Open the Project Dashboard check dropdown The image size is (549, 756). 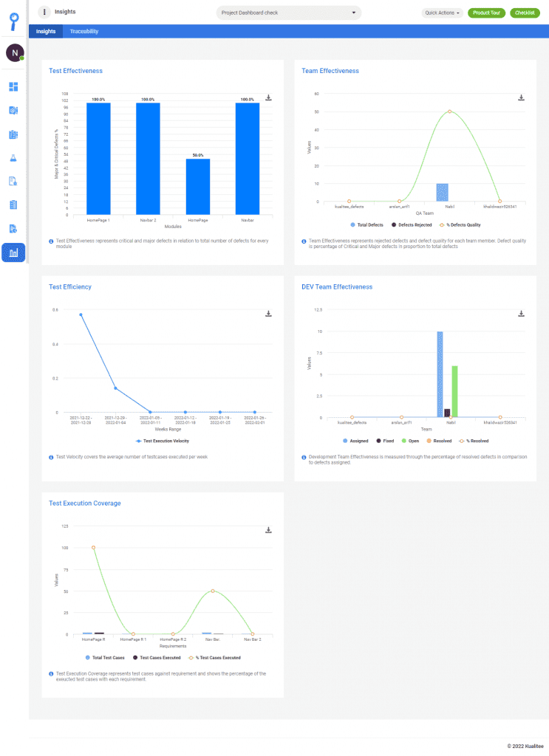pos(289,13)
